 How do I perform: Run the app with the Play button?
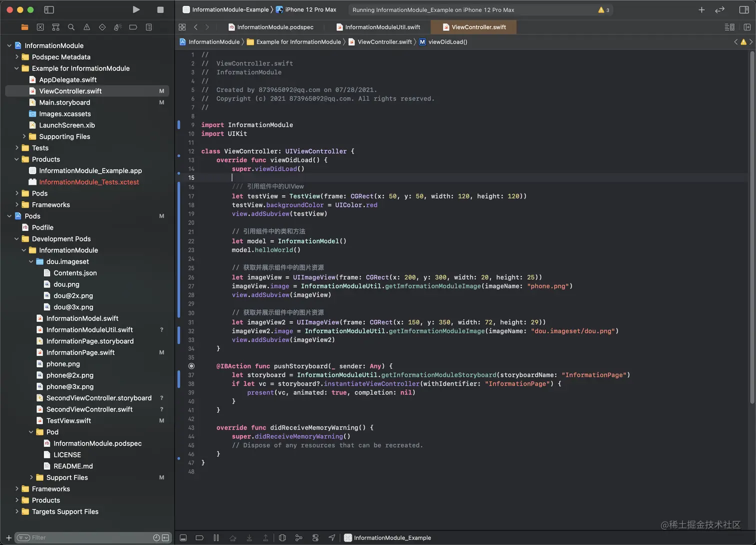[136, 9]
